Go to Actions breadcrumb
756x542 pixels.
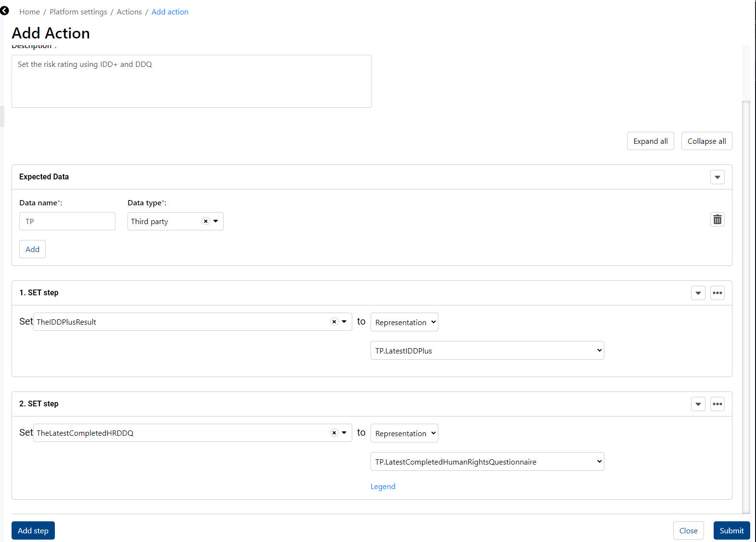(129, 12)
